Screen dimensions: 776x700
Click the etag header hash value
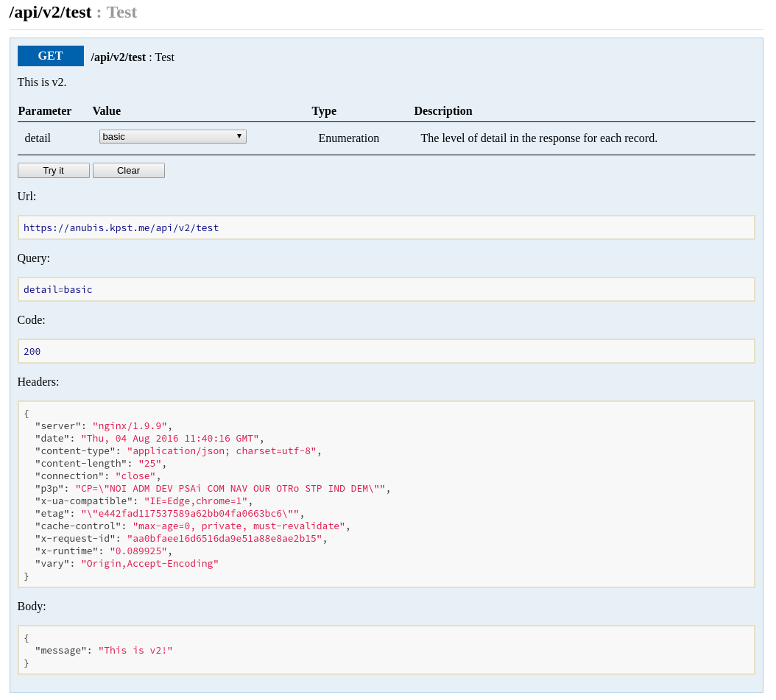pos(190,514)
